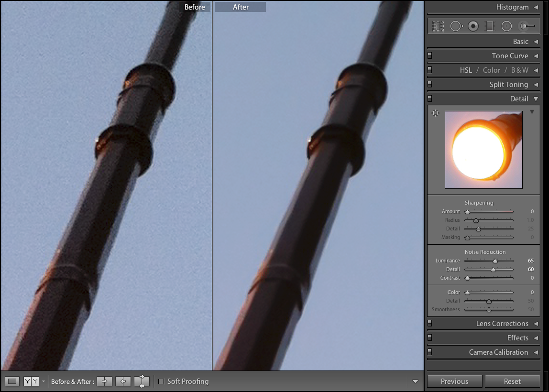Toggle the Detail panel off
This screenshot has width=549, height=392.
[x=429, y=98]
